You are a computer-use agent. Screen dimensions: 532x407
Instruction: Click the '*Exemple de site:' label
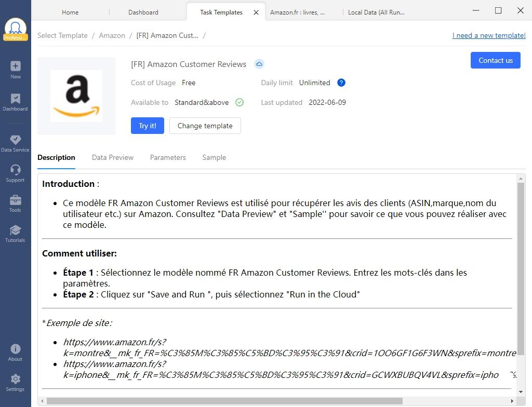(77, 323)
